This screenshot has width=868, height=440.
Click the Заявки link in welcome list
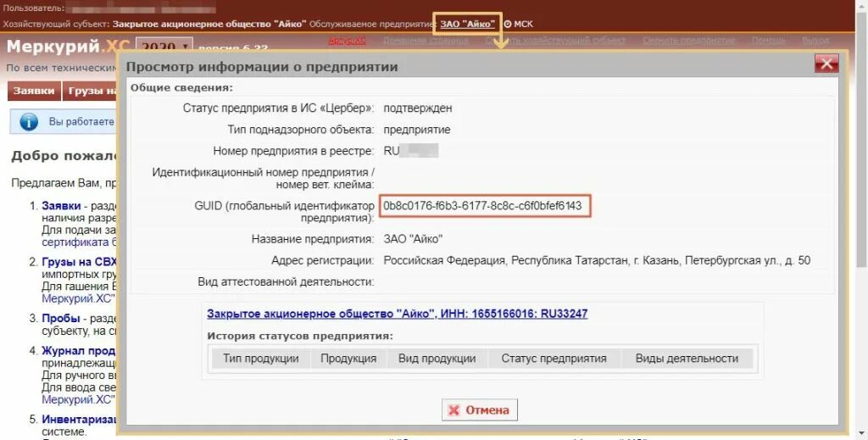[x=61, y=206]
